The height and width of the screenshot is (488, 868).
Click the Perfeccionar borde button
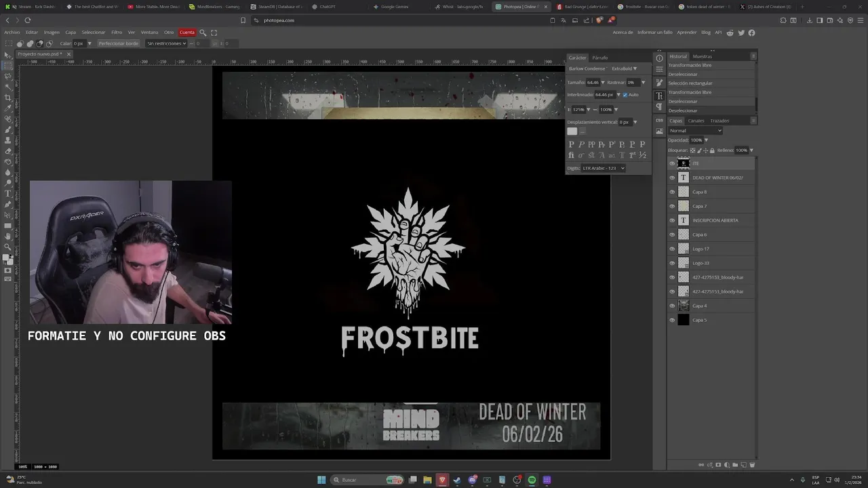[118, 43]
